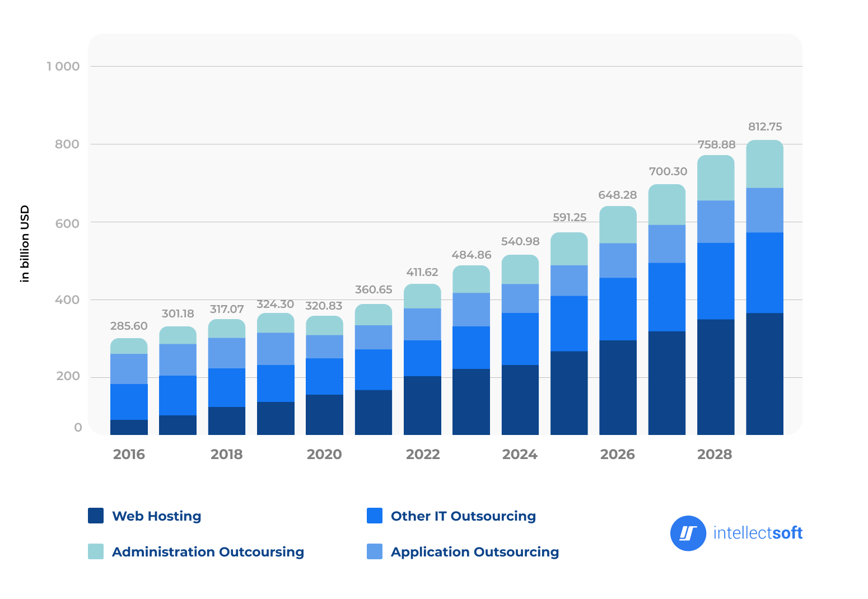Click the 800 y-axis label
This screenshot has height=599, width=868.
coord(67,144)
